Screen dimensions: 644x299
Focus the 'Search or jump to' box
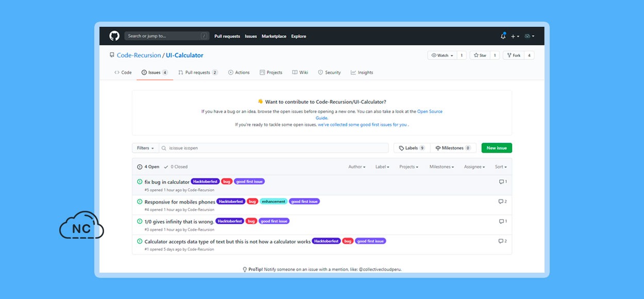[x=166, y=36]
